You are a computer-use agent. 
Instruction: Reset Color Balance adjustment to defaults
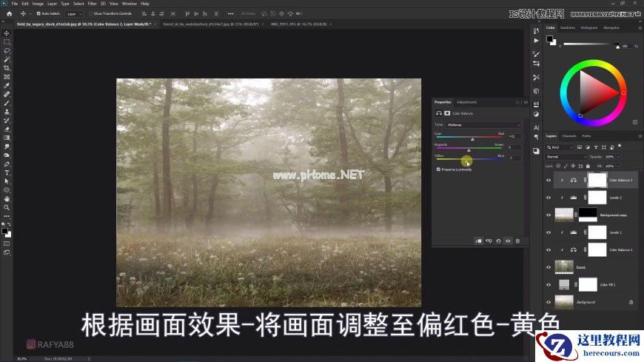[x=498, y=241]
